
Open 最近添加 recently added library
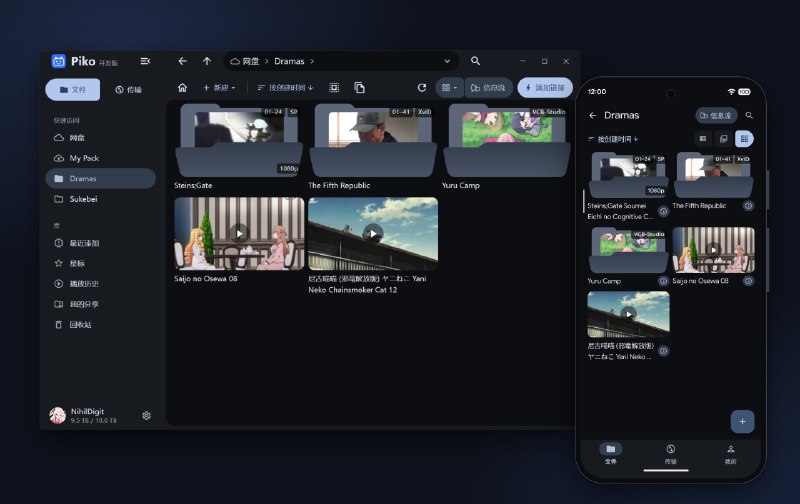coord(101,243)
